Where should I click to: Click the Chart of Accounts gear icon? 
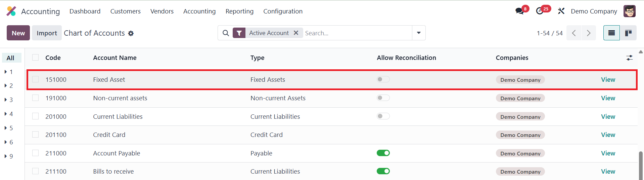click(x=131, y=33)
